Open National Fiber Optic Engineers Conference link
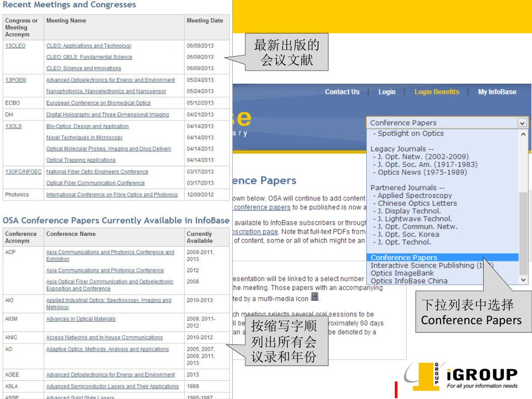532x399 pixels. click(97, 171)
